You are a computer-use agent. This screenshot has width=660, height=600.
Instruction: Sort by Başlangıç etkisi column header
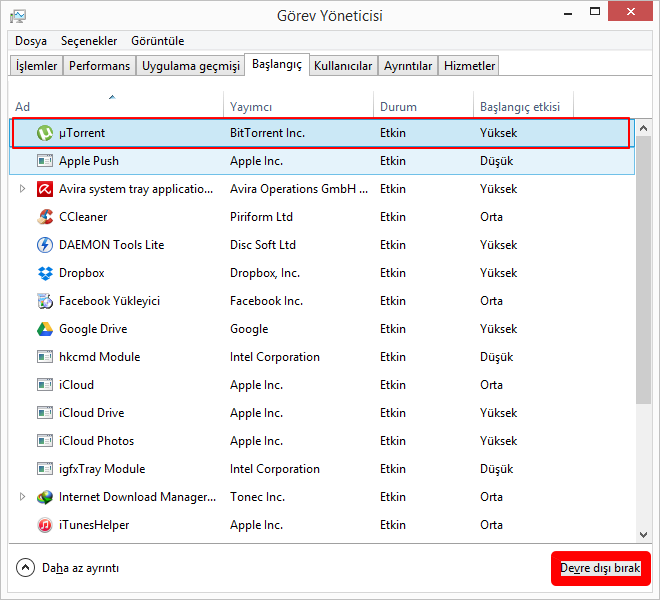point(520,107)
